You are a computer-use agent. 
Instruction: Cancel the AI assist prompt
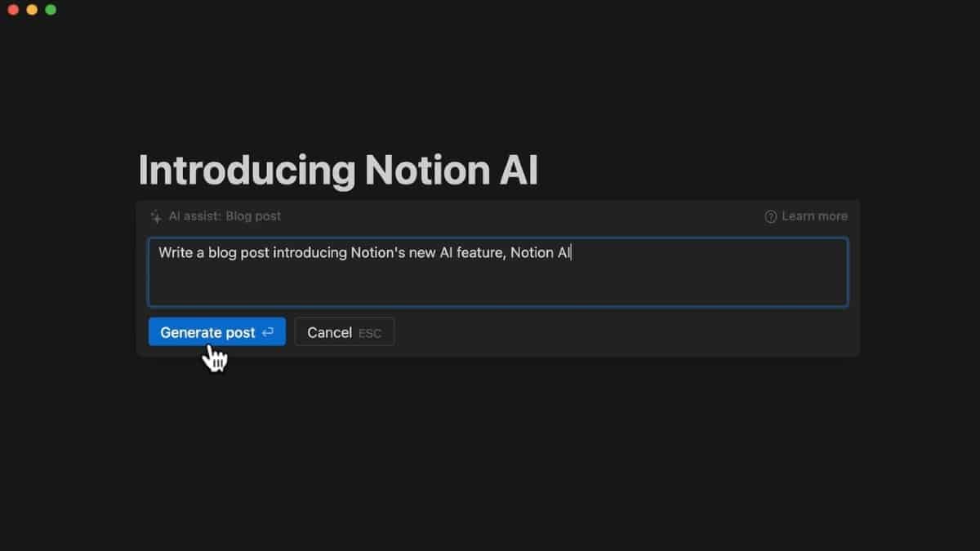point(344,332)
